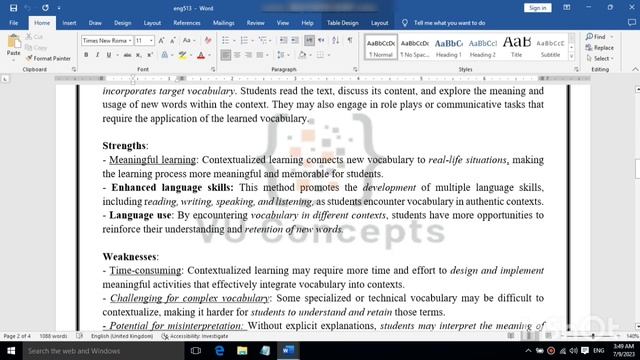Click the Save icon in title bar

pyautogui.click(x=13, y=8)
